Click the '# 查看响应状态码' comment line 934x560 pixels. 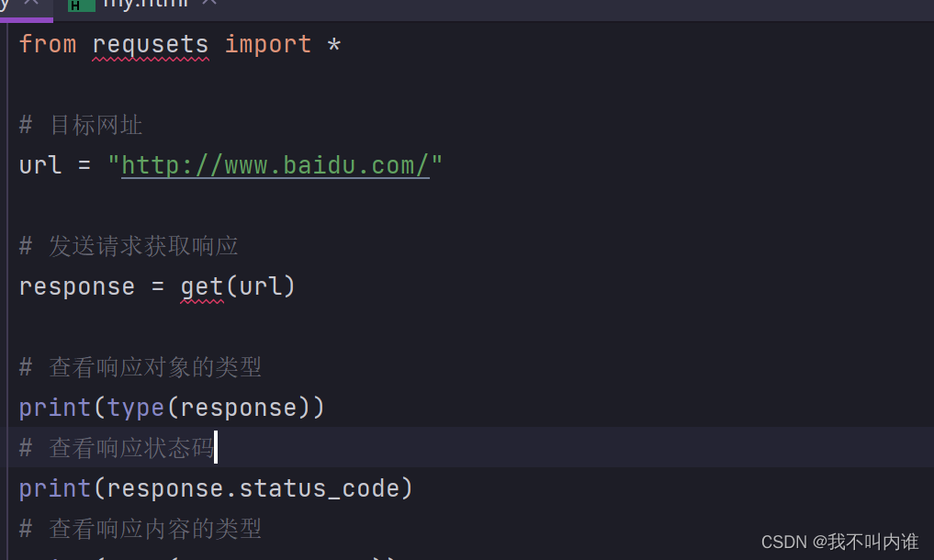117,448
